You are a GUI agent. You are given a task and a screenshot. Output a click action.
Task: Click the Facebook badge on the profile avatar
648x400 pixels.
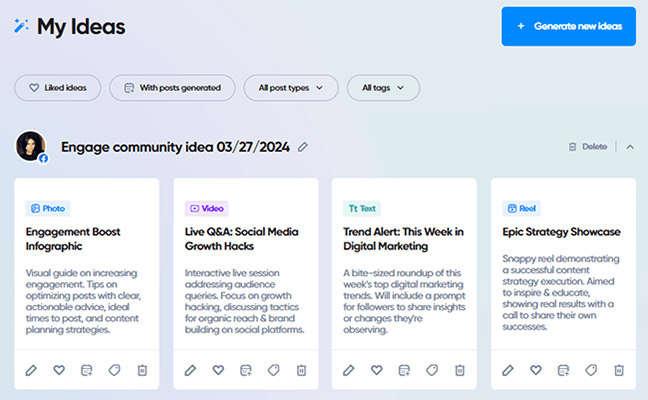[43, 159]
